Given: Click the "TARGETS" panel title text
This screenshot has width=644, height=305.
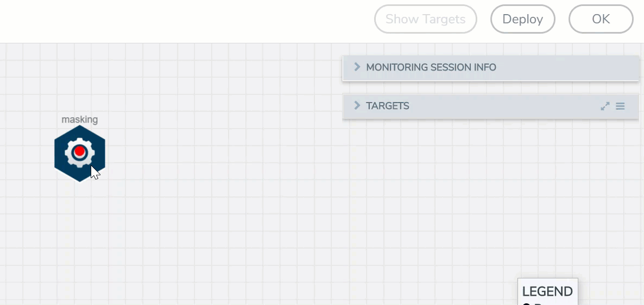Looking at the screenshot, I should tap(388, 106).
